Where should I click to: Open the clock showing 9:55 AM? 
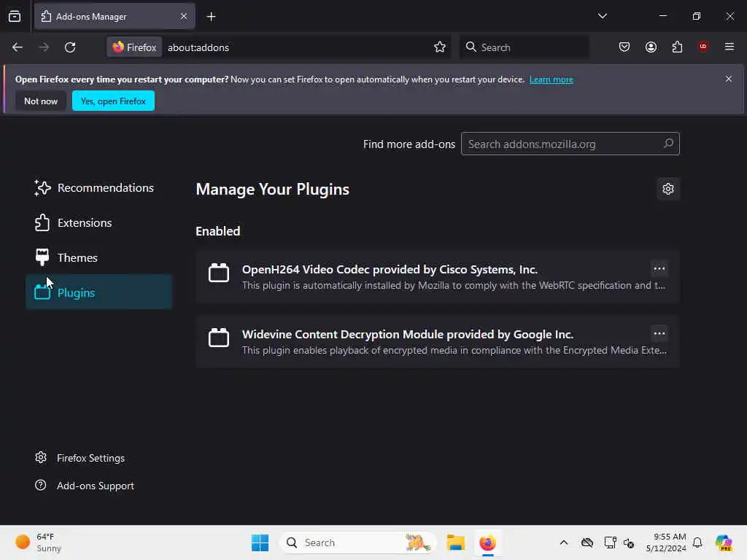[666, 542]
